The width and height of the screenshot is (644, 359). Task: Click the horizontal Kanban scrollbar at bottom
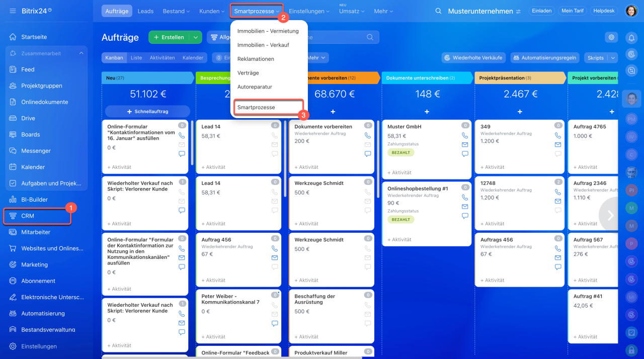tap(231, 357)
